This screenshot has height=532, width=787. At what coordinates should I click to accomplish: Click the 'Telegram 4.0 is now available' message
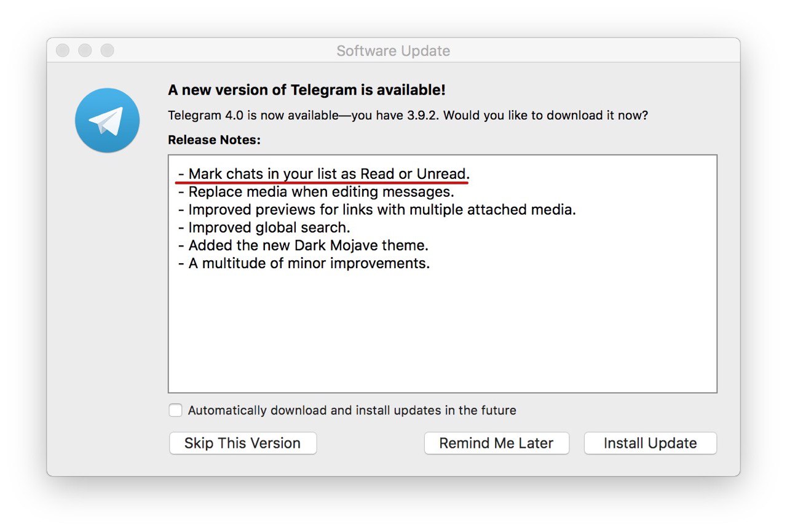(x=407, y=116)
